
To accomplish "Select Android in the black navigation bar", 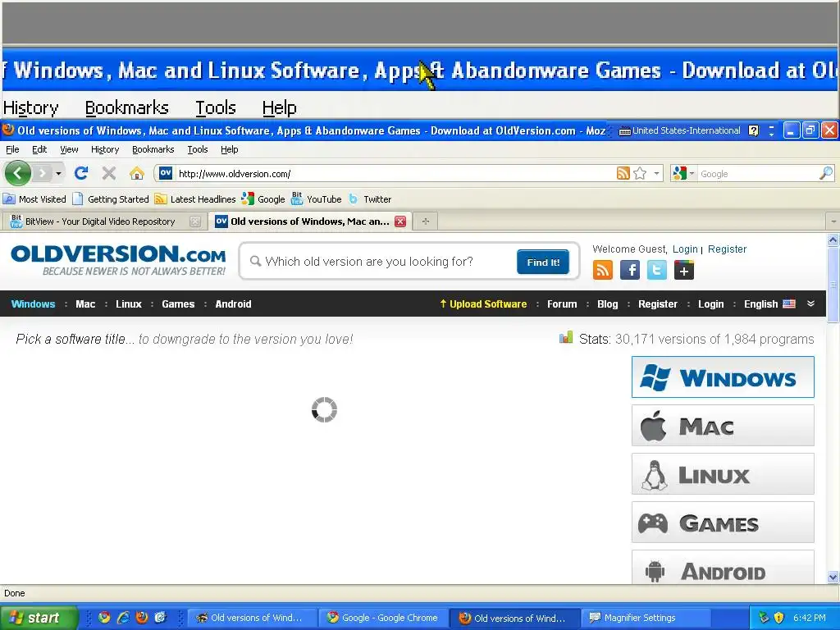I will click(x=233, y=304).
